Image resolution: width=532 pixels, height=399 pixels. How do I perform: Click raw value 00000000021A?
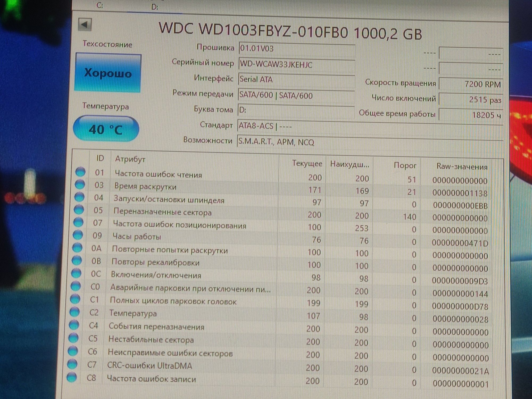tap(460, 371)
